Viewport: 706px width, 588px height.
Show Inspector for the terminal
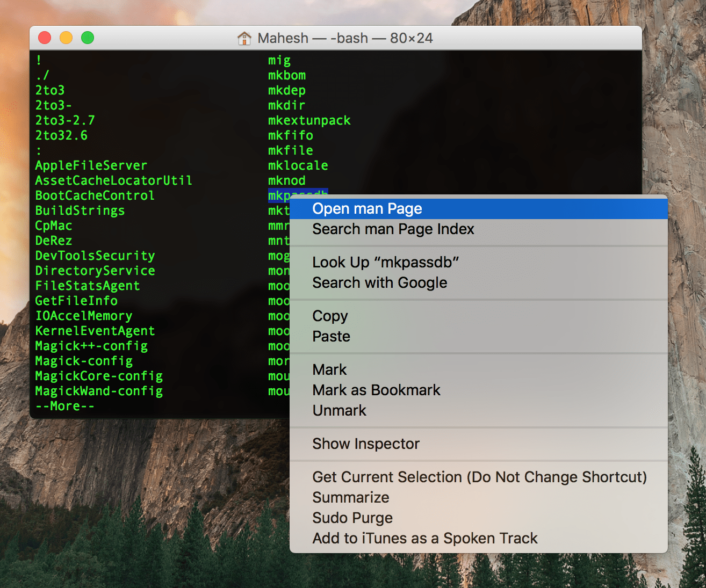(x=365, y=444)
